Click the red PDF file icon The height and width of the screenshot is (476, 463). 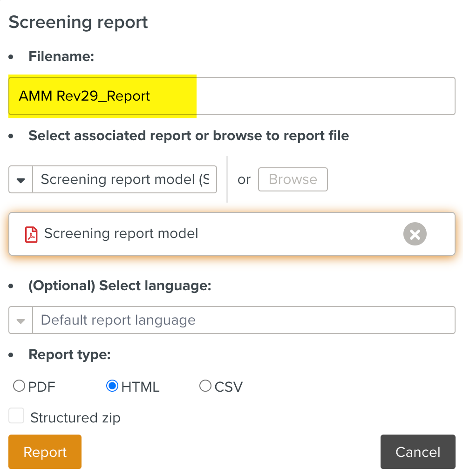click(31, 234)
